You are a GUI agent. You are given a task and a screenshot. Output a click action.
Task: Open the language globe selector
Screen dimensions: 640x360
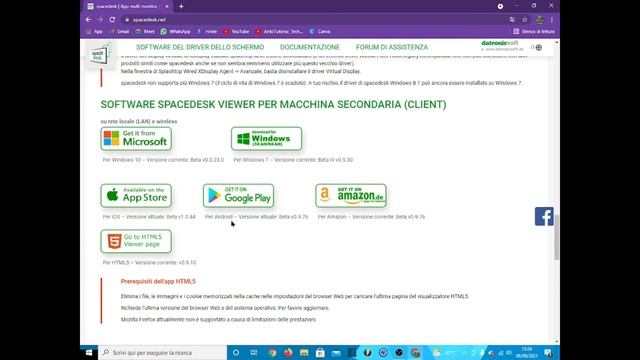tap(539, 48)
